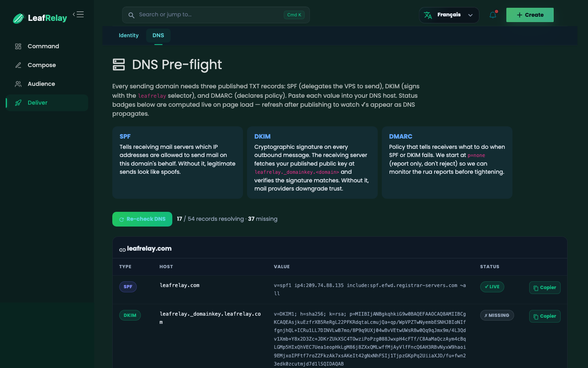Click the DMARC info card heading
The width and height of the screenshot is (588, 368).
[401, 137]
